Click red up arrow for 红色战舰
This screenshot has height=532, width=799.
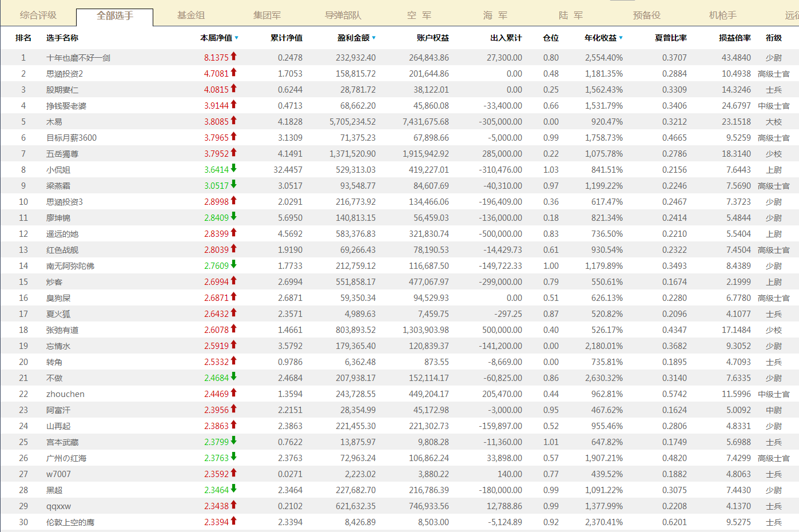[234, 248]
